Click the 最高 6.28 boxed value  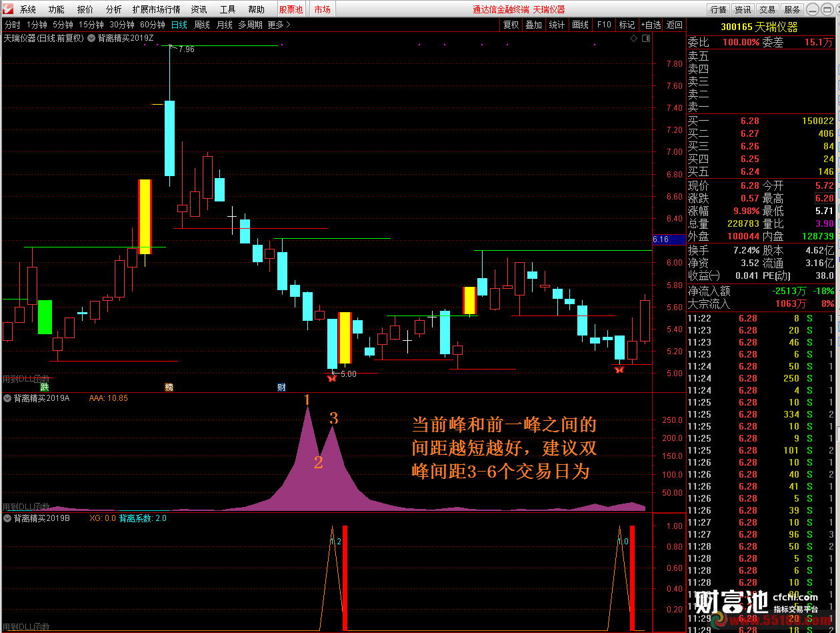(824, 198)
